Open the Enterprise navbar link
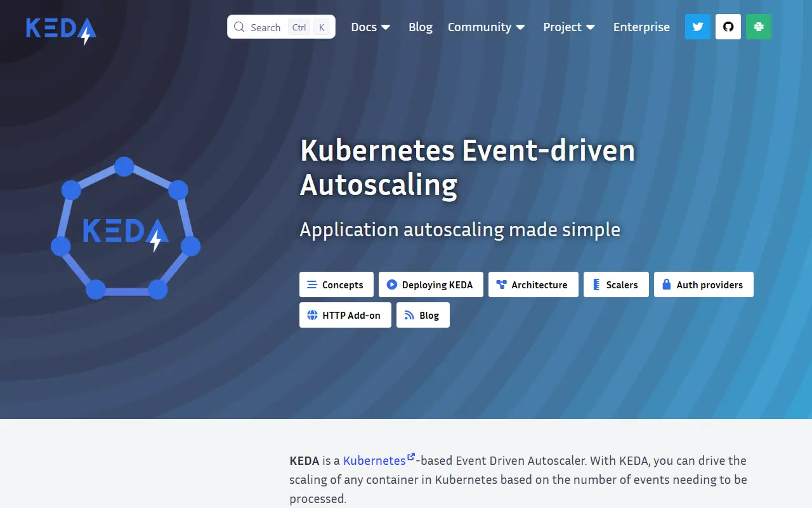The height and width of the screenshot is (508, 812). tap(641, 27)
